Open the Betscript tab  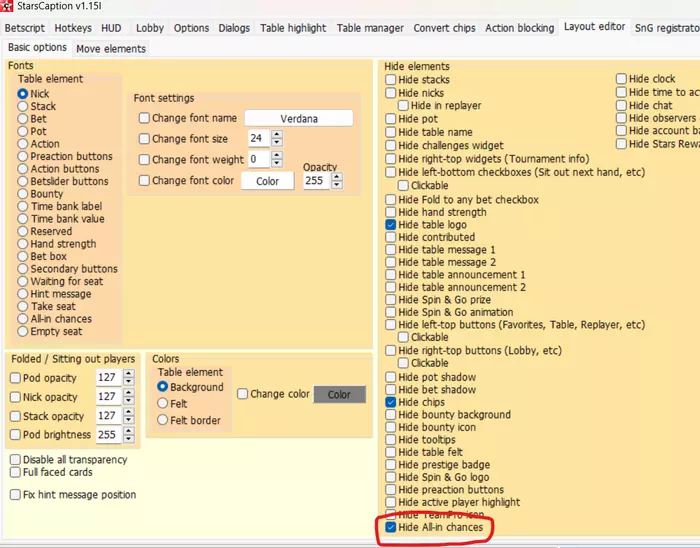25,28
